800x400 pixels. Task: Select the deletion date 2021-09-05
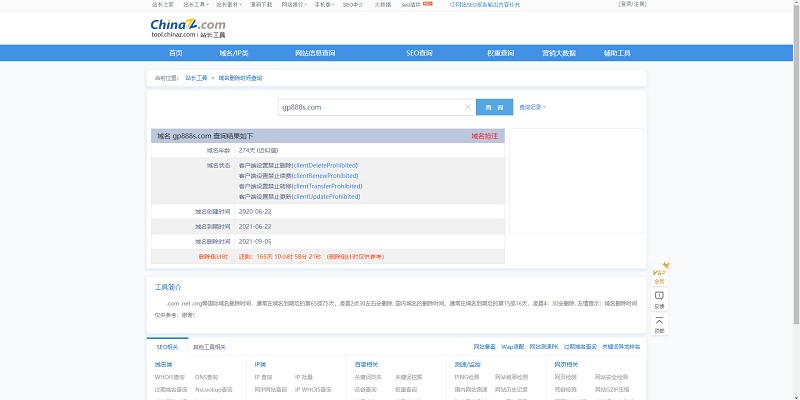(x=255, y=241)
